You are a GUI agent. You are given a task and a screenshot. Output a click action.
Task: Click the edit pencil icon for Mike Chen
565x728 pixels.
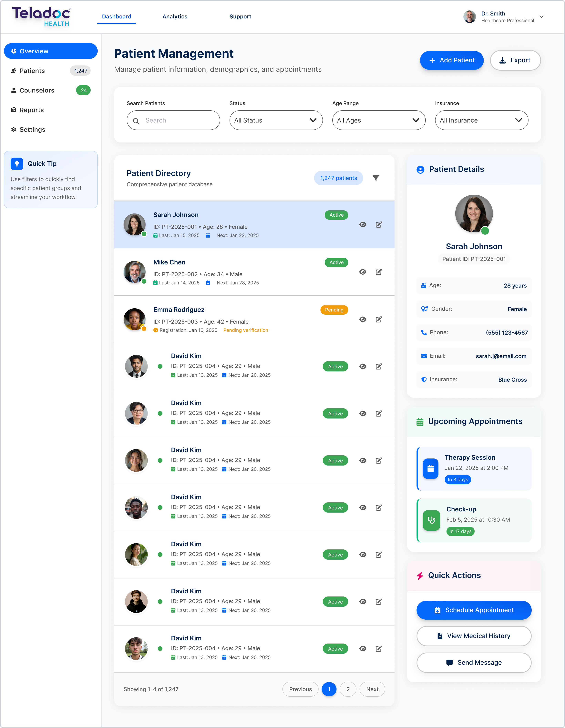pos(379,272)
